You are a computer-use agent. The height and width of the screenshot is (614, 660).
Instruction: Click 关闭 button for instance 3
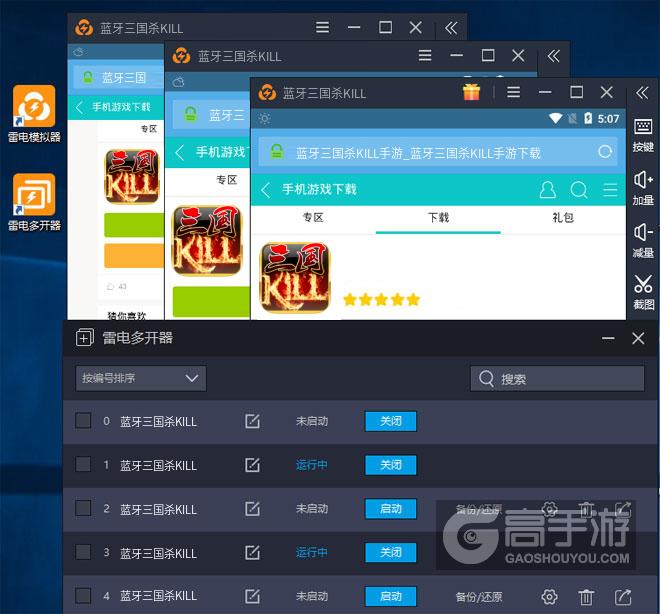coord(391,553)
